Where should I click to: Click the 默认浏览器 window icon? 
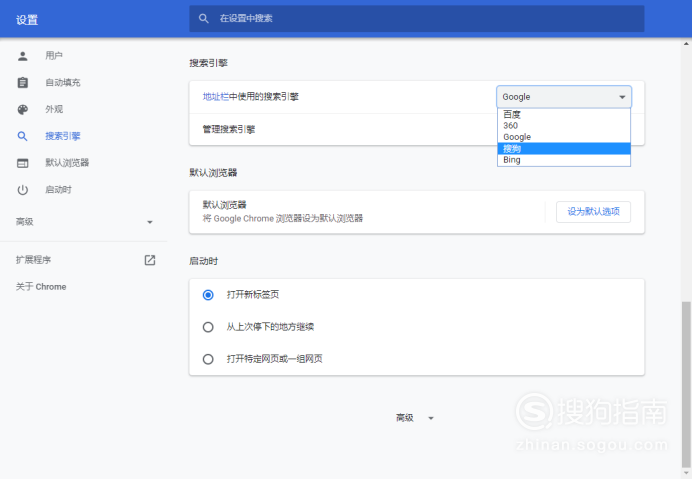[23, 163]
